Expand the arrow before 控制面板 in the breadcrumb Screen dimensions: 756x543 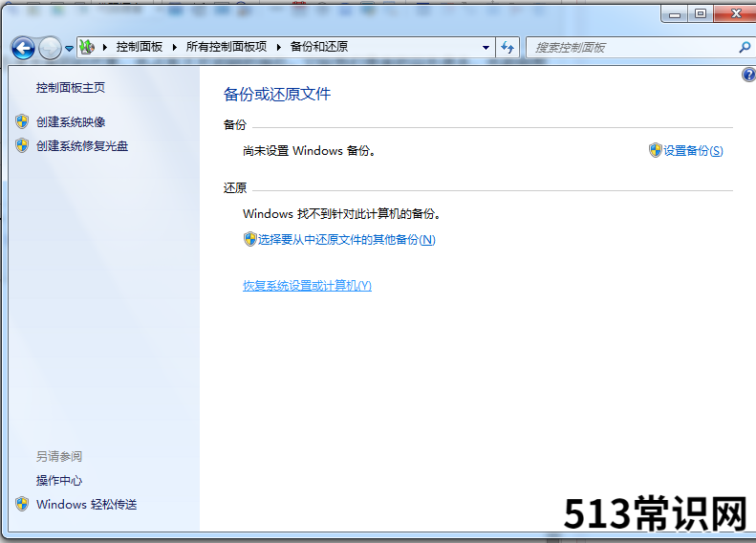104,47
